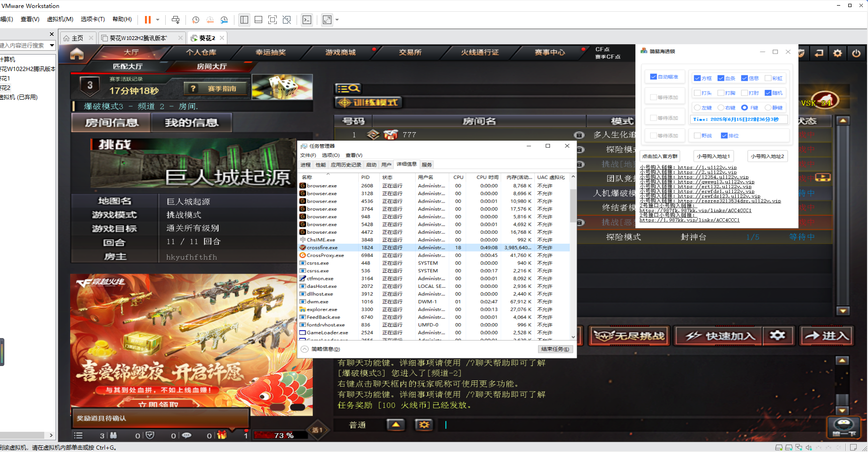Uncheck the 自动瞄准 checkbox
This screenshot has width=868, height=452.
point(654,77)
